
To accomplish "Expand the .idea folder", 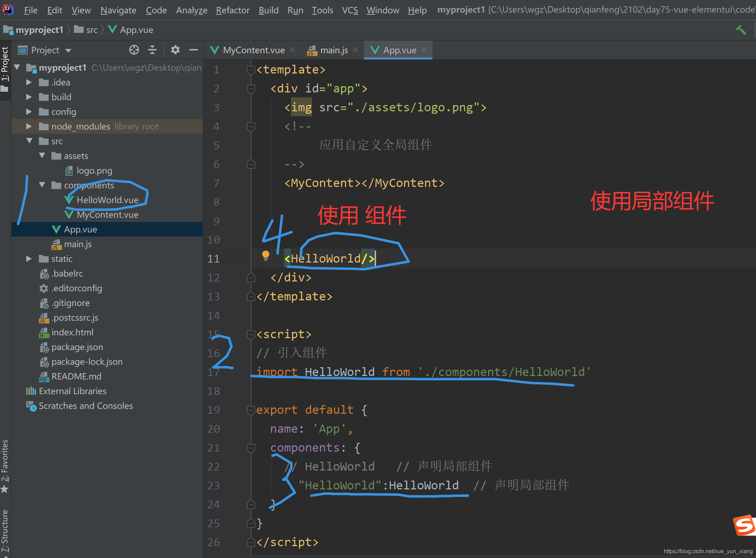I will point(28,82).
